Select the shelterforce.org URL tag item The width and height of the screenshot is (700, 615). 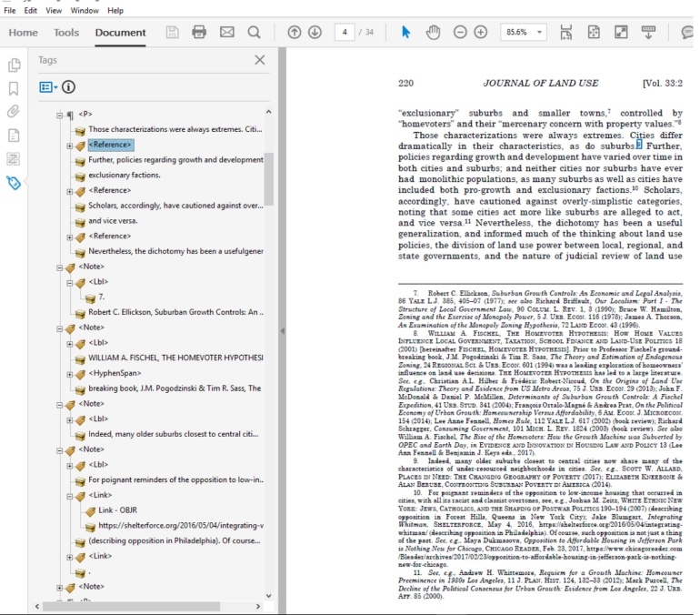coord(179,525)
